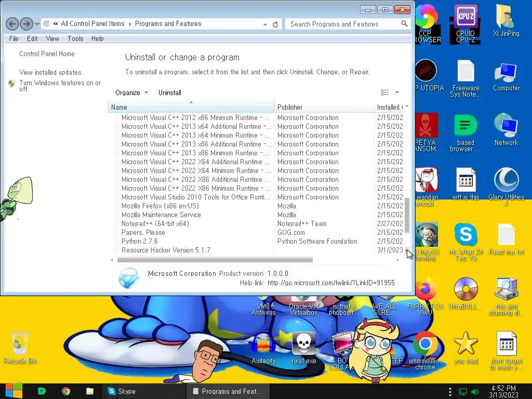The height and width of the screenshot is (399, 532).
Task: Open the you tried star icon
Action: pyautogui.click(x=465, y=348)
